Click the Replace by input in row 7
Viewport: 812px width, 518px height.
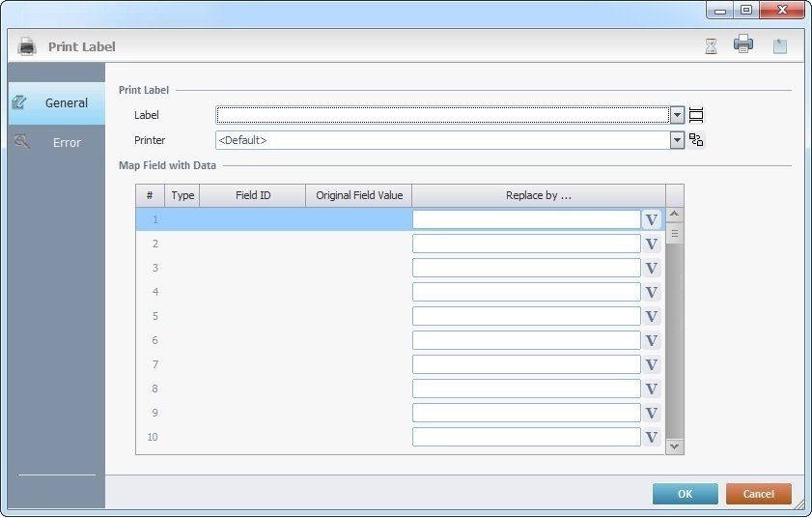pos(526,364)
